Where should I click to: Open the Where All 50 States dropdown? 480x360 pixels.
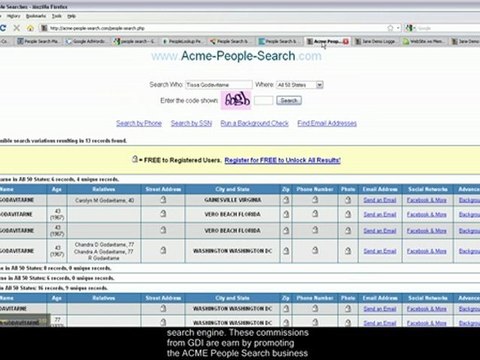(320, 85)
